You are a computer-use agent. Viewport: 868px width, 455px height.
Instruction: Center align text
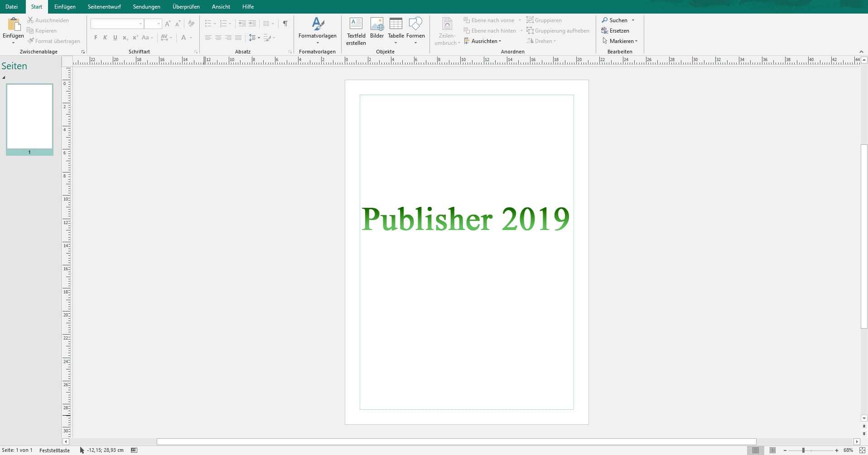218,38
